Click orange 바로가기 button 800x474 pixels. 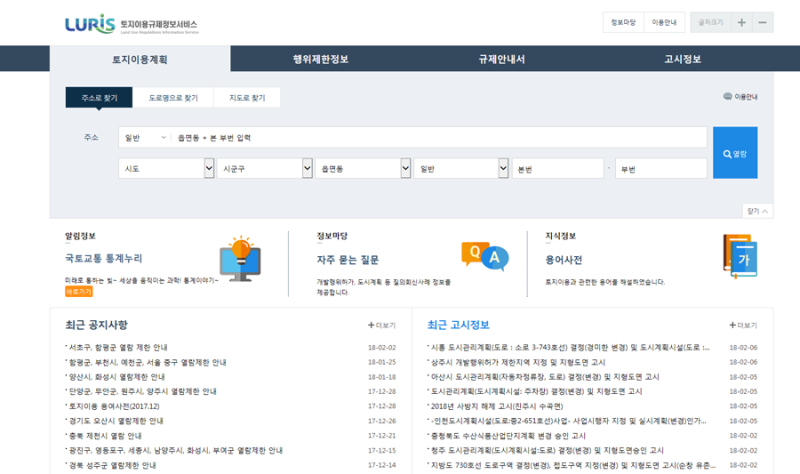point(79,292)
